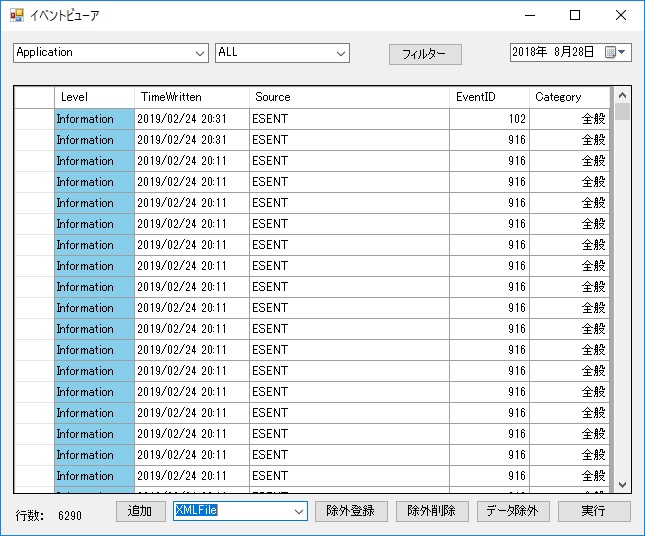Click the scrollbar up arrow in grid
Viewport: 645px width, 536px height.
coord(622,96)
